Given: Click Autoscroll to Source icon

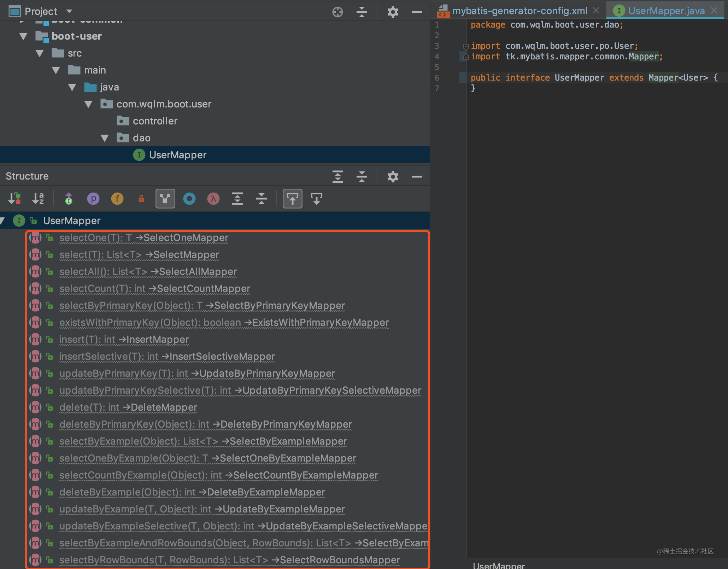Looking at the screenshot, I should pyautogui.click(x=292, y=199).
